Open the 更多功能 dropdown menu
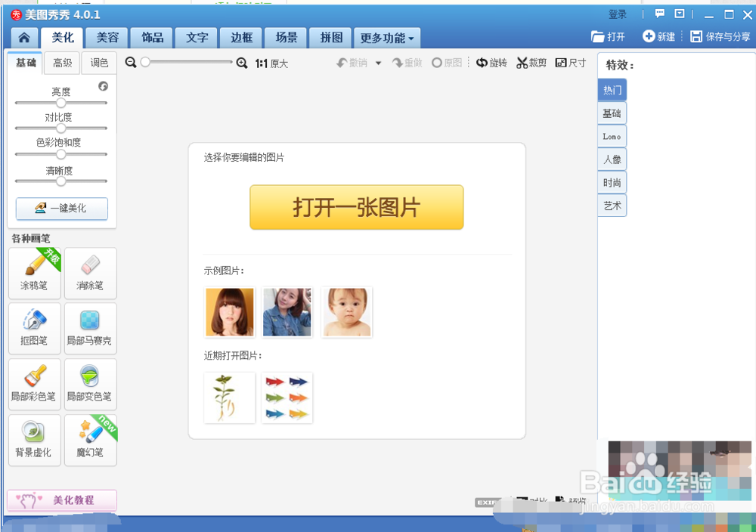The height and width of the screenshot is (532, 756). 387,38
